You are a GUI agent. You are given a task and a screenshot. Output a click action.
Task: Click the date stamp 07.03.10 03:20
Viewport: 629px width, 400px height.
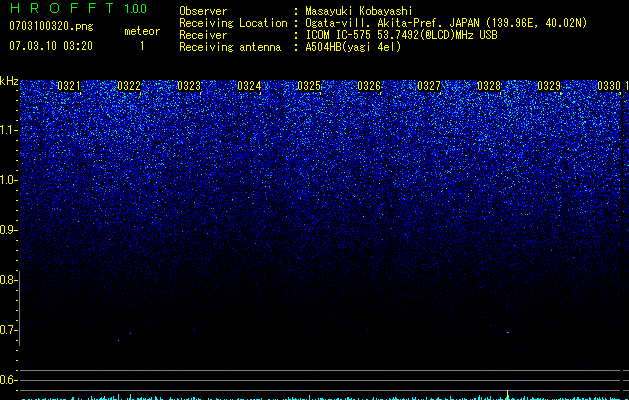pyautogui.click(x=51, y=46)
